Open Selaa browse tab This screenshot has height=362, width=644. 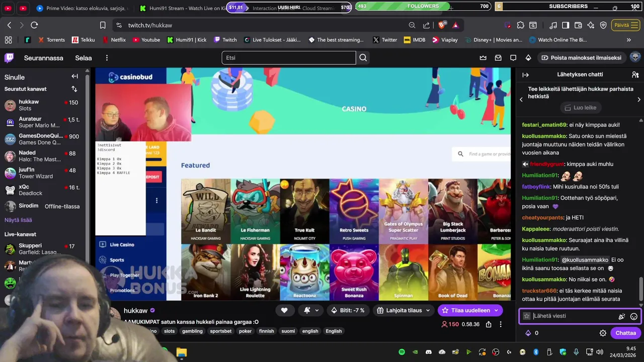click(84, 58)
